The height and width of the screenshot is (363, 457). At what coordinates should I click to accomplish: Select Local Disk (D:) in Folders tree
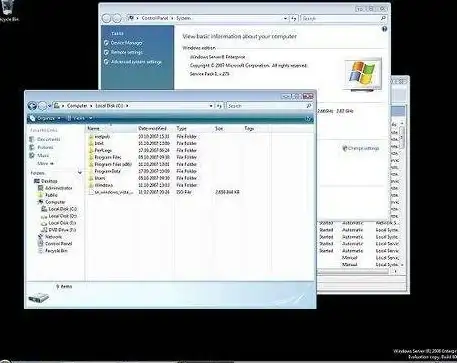coord(59,216)
